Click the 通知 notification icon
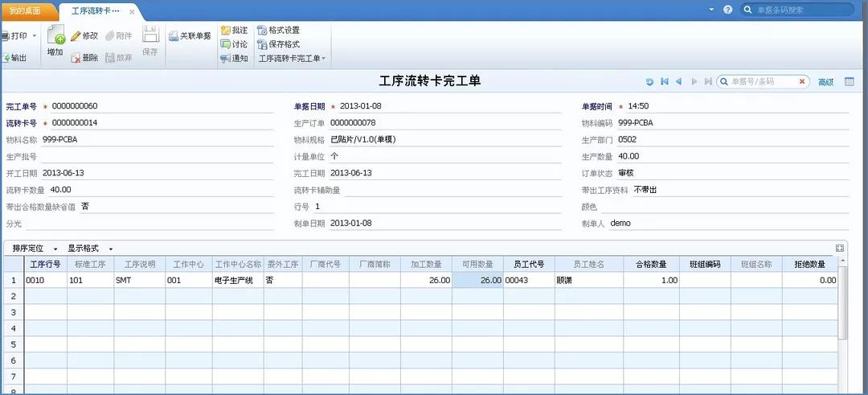Viewport: 868px width, 395px height. pos(225,58)
